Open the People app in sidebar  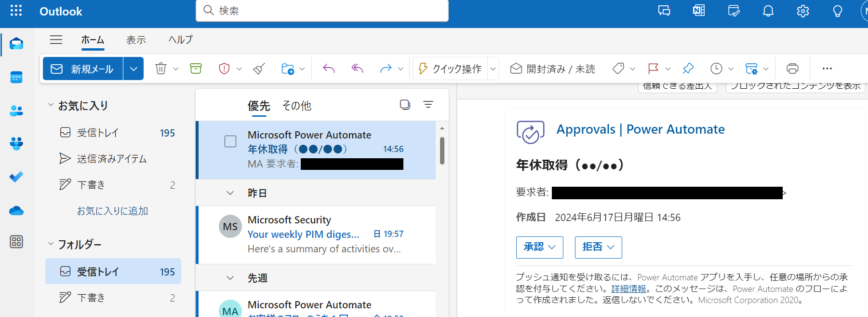coord(16,111)
